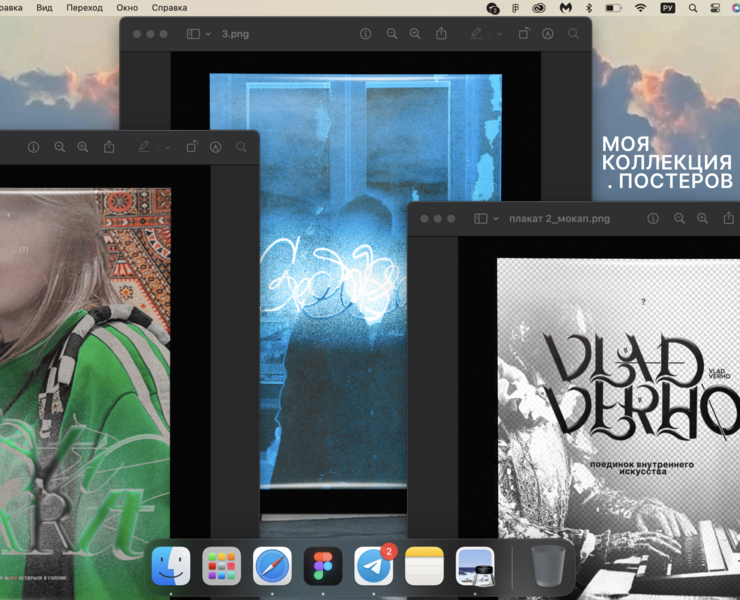Open the Окно menu
The image size is (740, 600).
click(127, 7)
